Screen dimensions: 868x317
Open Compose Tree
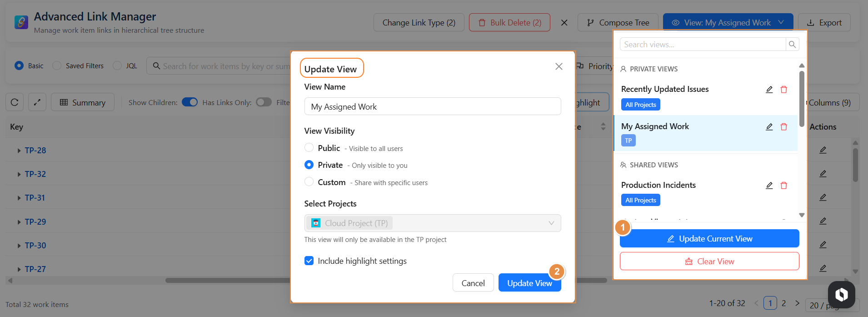[x=618, y=22]
